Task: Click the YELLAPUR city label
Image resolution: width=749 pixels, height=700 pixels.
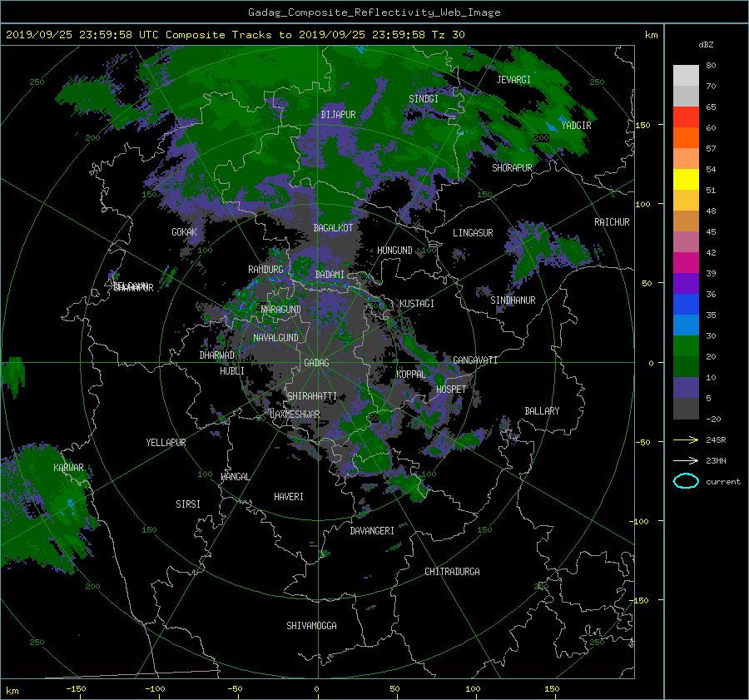Action: point(166,443)
